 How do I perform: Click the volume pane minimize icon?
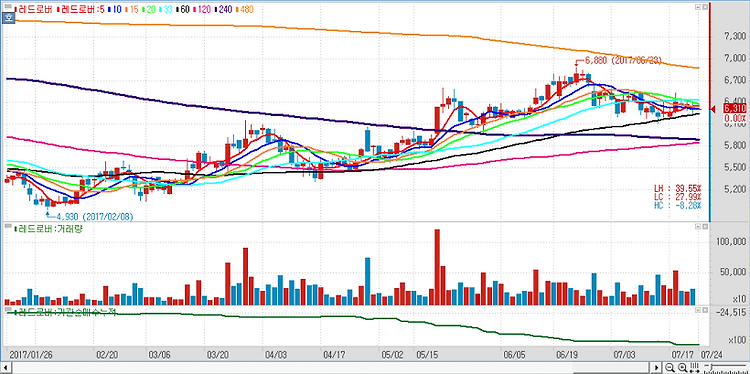(698, 227)
